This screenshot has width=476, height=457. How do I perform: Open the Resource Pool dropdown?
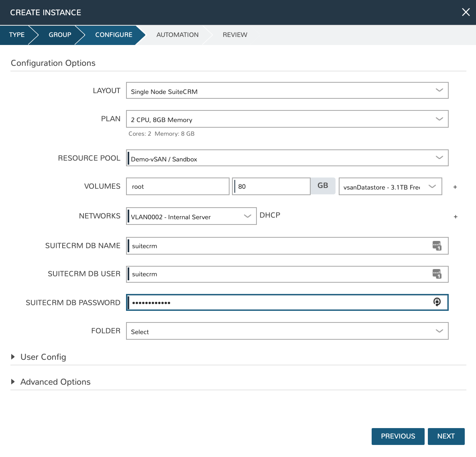pyautogui.click(x=287, y=158)
